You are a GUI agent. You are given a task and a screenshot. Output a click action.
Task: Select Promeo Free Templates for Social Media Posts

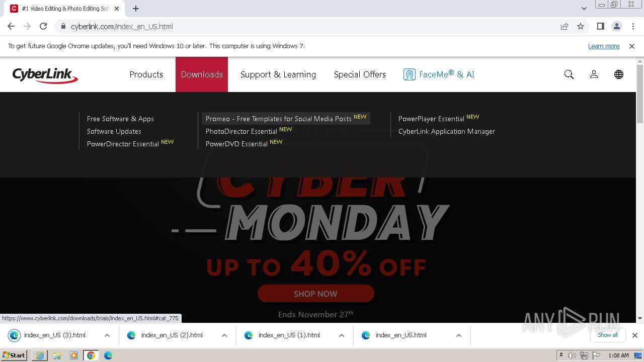coord(286,119)
